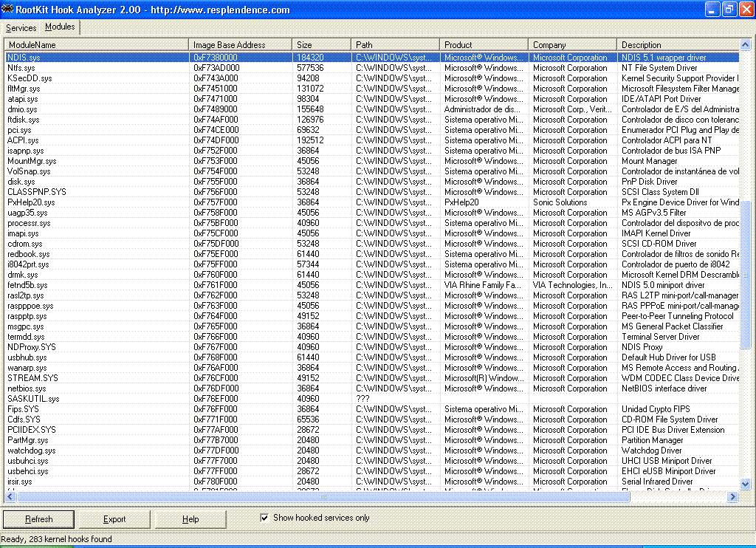Select fltMgr.sys in the list

pyautogui.click(x=372, y=89)
